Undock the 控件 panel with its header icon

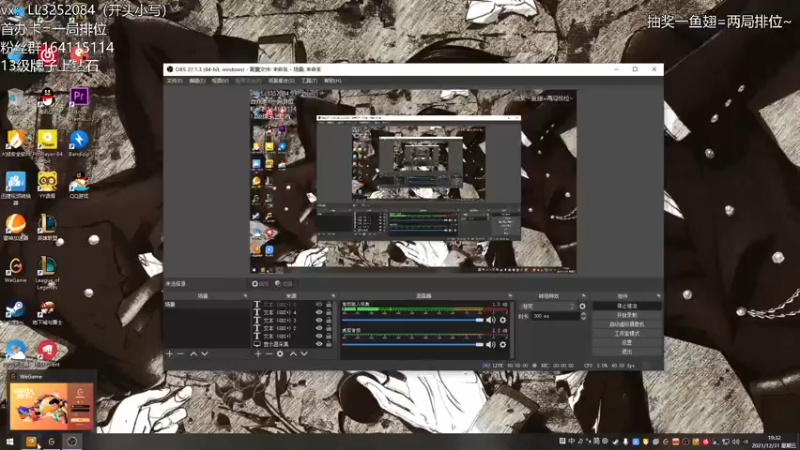658,296
